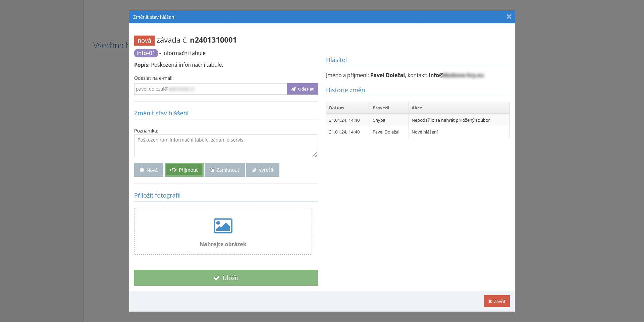This screenshot has width=644, height=322.
Task: Click the Provedl column header
Action: point(381,108)
